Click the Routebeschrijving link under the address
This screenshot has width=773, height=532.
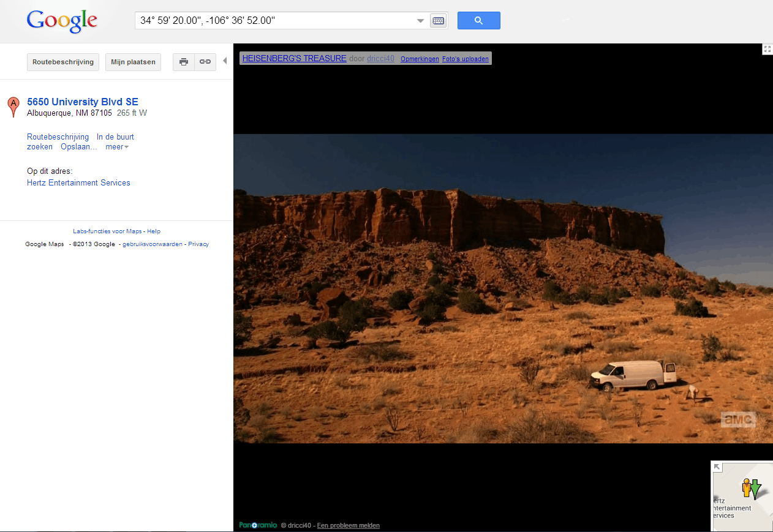tap(58, 137)
